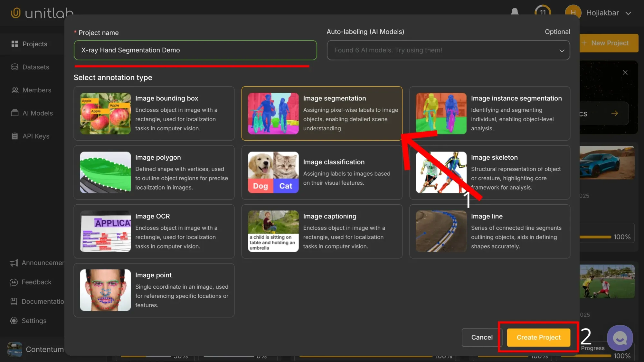The height and width of the screenshot is (362, 644).
Task: Select Image bounding box annotation type
Action: (154, 113)
